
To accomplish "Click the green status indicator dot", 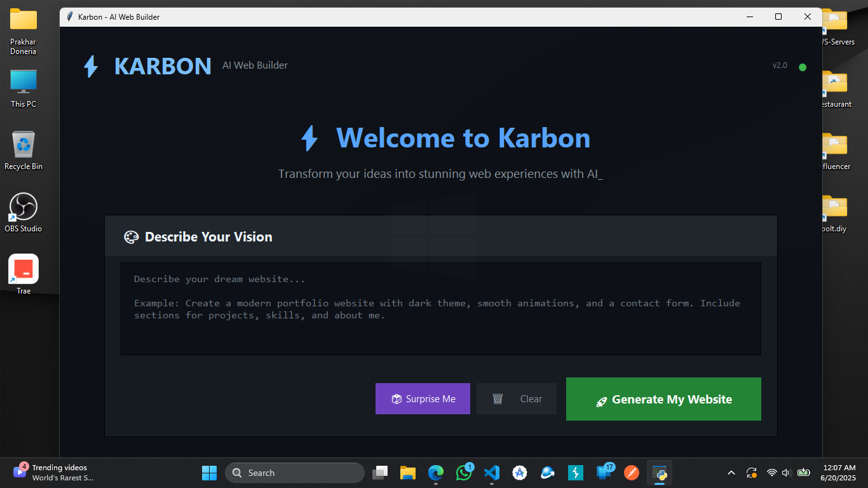I will (x=803, y=67).
